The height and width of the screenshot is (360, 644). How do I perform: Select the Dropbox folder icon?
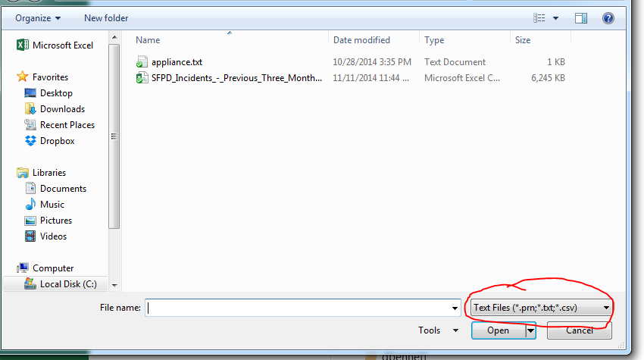click(x=30, y=141)
